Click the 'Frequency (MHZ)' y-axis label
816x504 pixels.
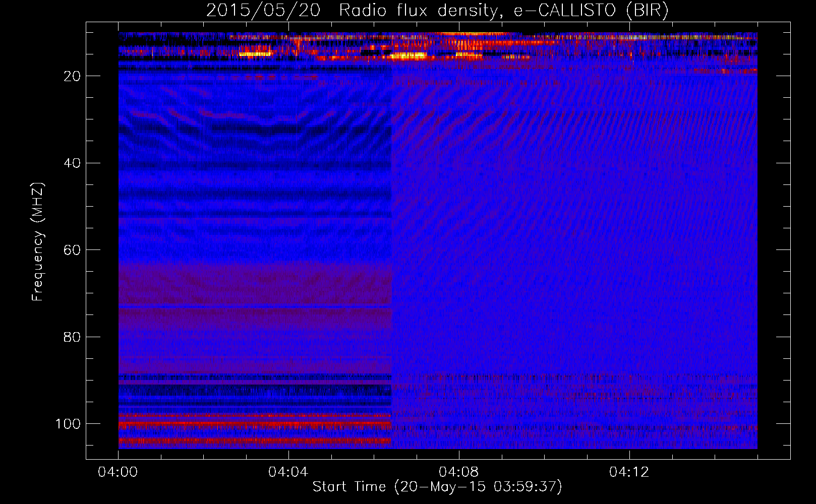(x=38, y=242)
